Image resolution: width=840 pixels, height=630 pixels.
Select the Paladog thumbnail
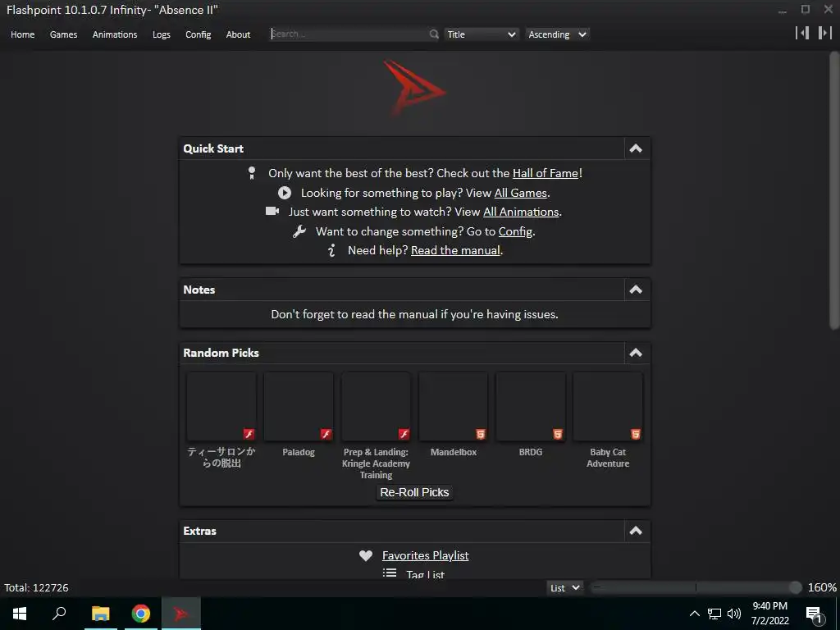click(299, 407)
